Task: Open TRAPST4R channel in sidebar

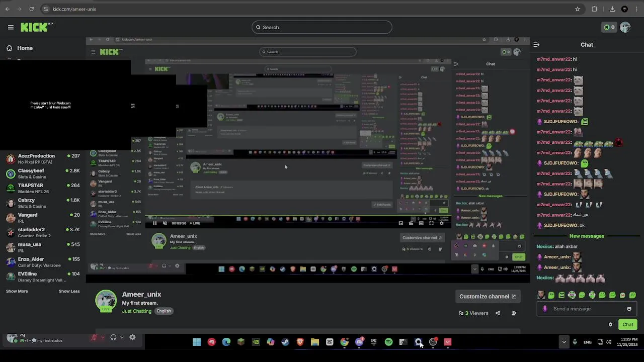Action: point(43,189)
